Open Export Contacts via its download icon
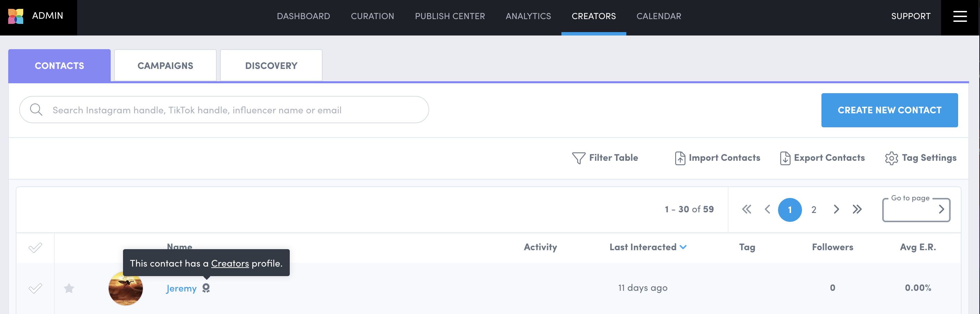This screenshot has width=980, height=314. tap(785, 158)
